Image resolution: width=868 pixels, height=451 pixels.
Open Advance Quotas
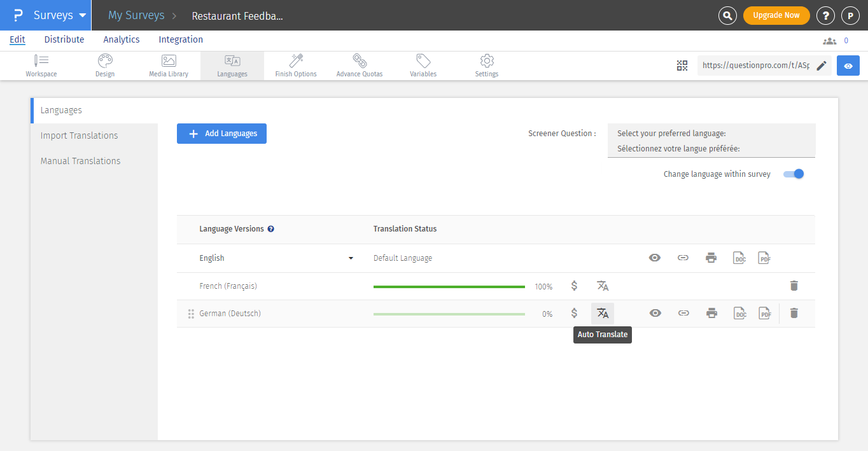pyautogui.click(x=360, y=66)
